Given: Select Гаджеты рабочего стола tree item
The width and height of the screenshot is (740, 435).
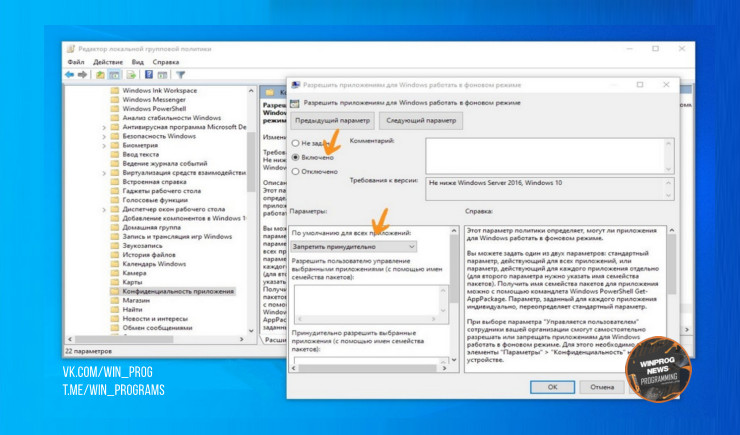Looking at the screenshot, I should pyautogui.click(x=161, y=191).
